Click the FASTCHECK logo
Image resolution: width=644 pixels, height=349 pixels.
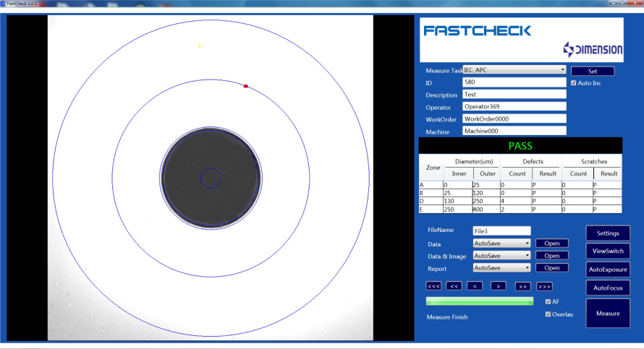(478, 31)
